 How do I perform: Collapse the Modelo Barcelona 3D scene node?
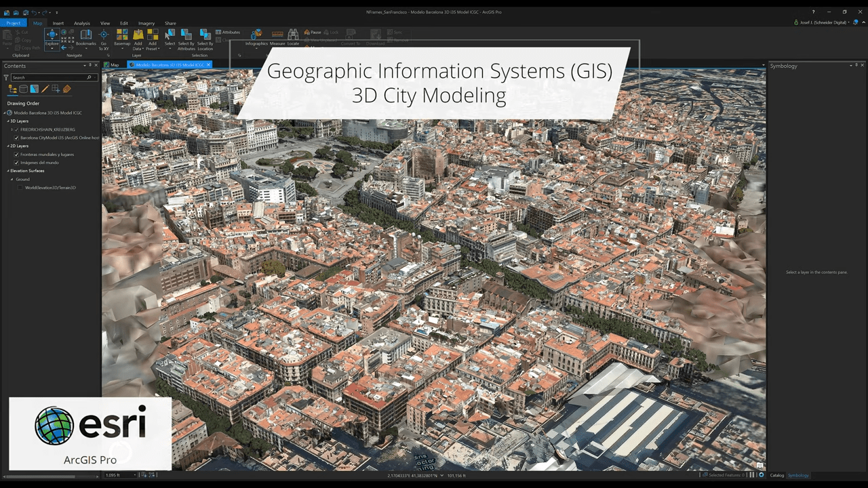tap(4, 113)
